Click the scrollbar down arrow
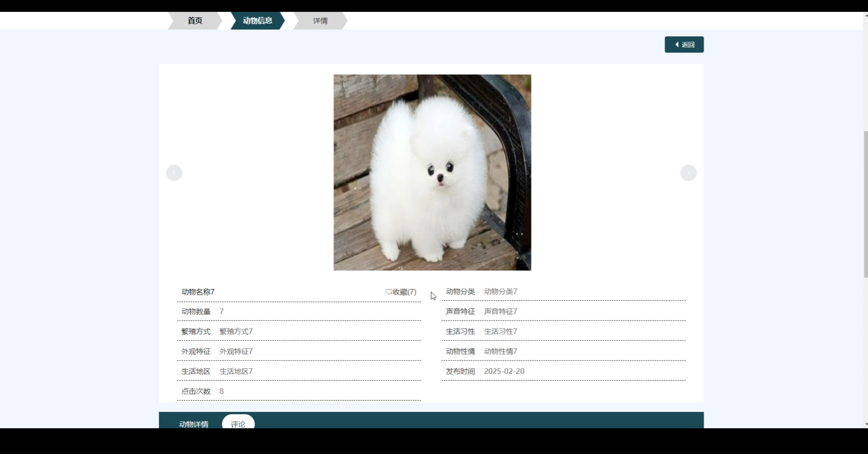 tap(865, 424)
